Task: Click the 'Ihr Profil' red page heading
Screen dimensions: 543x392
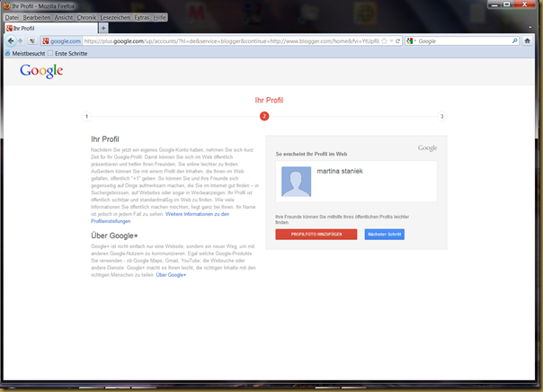Action: (x=269, y=100)
